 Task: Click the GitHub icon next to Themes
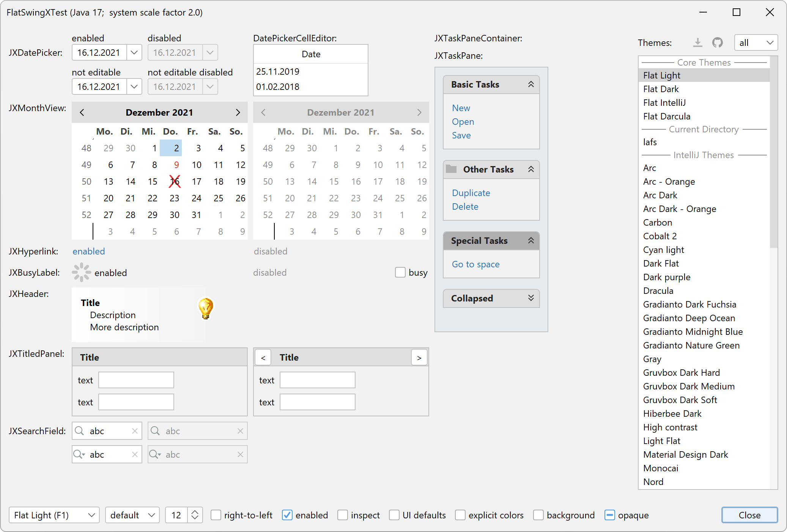coord(717,42)
